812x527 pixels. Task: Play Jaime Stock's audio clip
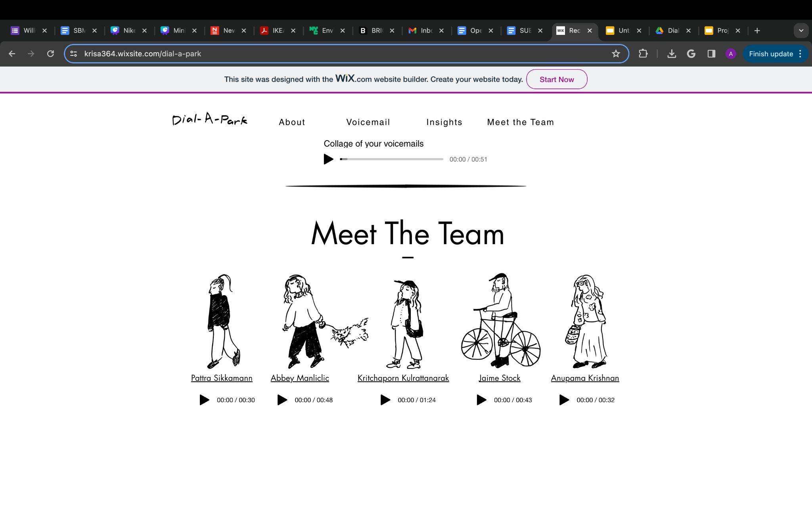(x=481, y=400)
